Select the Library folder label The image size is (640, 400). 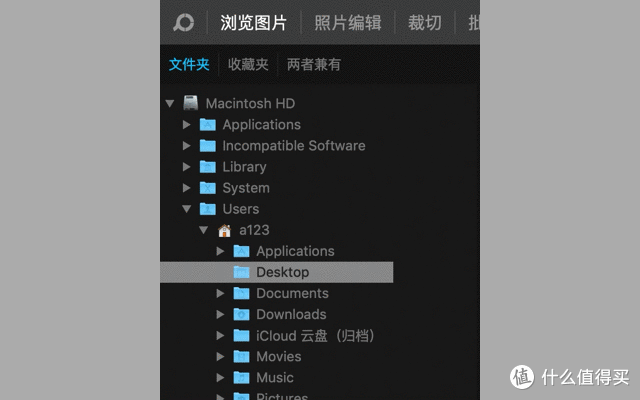[244, 167]
